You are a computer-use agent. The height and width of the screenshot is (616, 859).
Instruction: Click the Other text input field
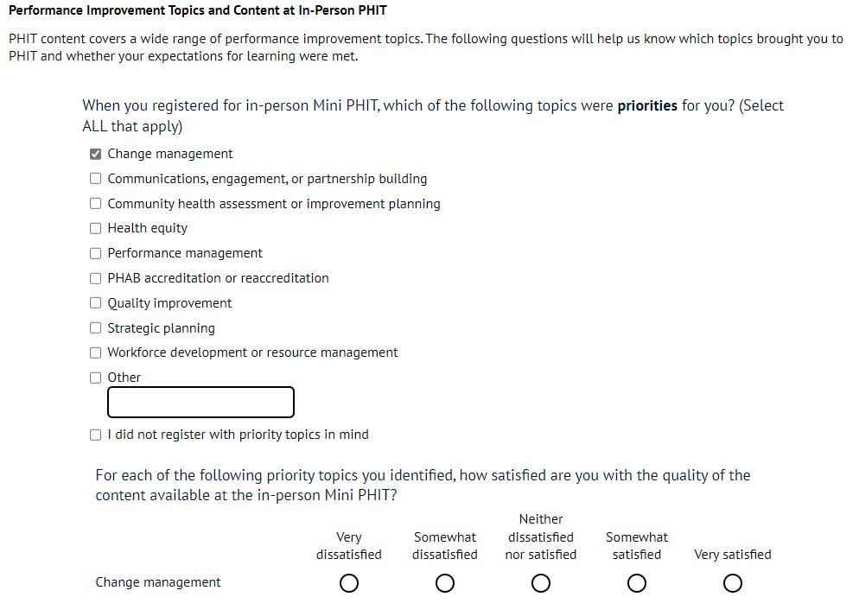coord(200,403)
